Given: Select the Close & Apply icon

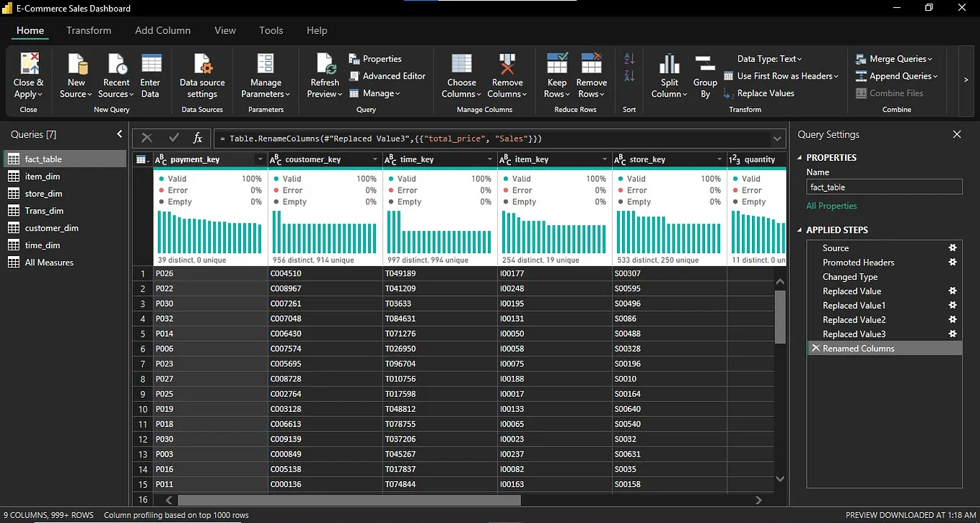Looking at the screenshot, I should tap(28, 74).
